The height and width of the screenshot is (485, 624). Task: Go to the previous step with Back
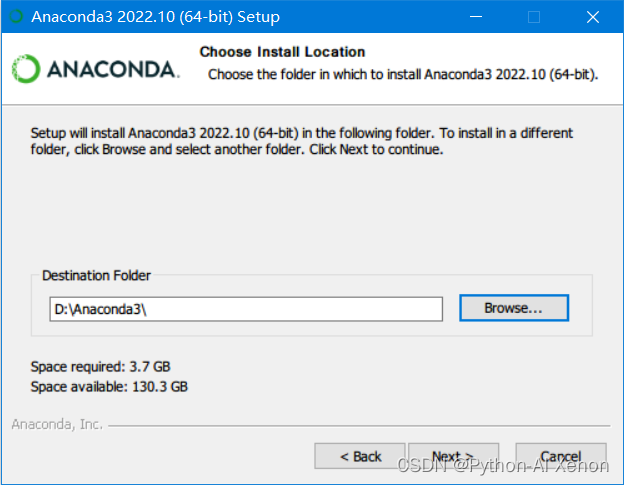360,456
